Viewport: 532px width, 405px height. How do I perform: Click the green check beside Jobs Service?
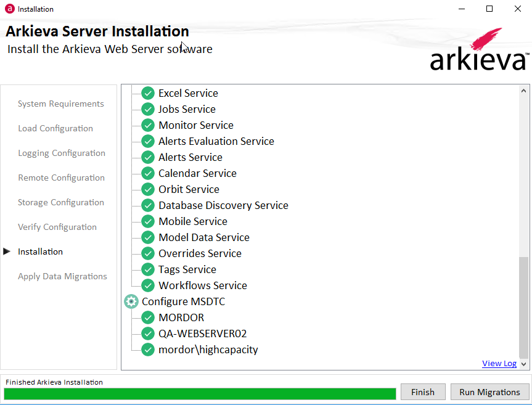(148, 109)
